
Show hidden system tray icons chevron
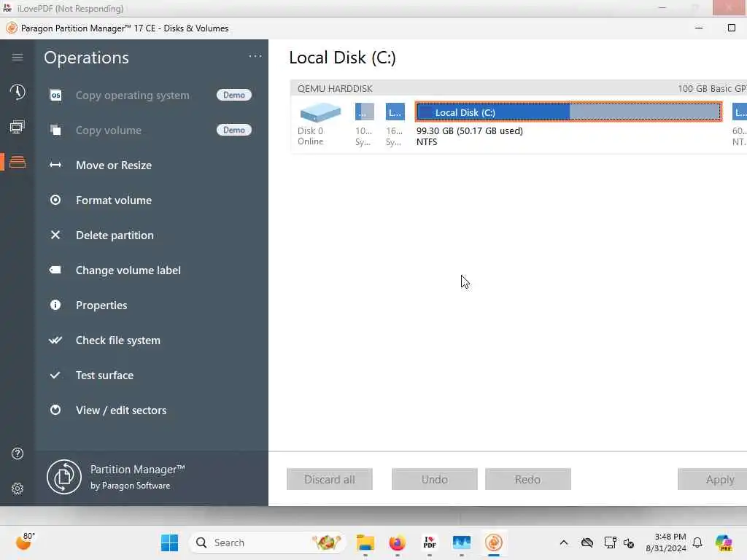(x=564, y=542)
